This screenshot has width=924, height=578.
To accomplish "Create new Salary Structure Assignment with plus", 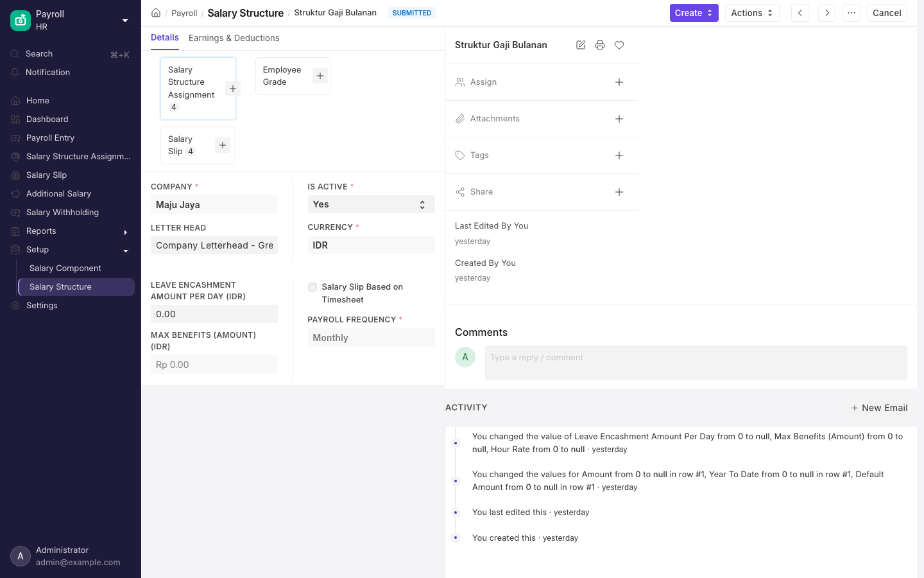I will [x=233, y=89].
